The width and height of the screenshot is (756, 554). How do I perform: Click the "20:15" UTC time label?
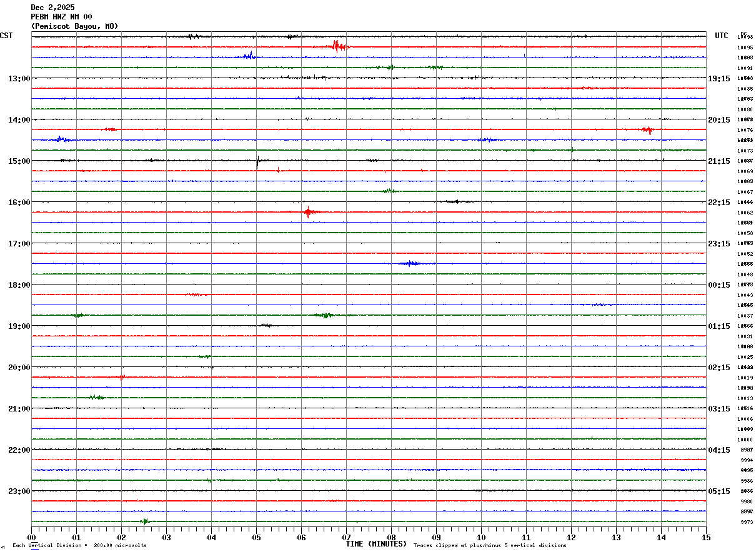coord(719,119)
